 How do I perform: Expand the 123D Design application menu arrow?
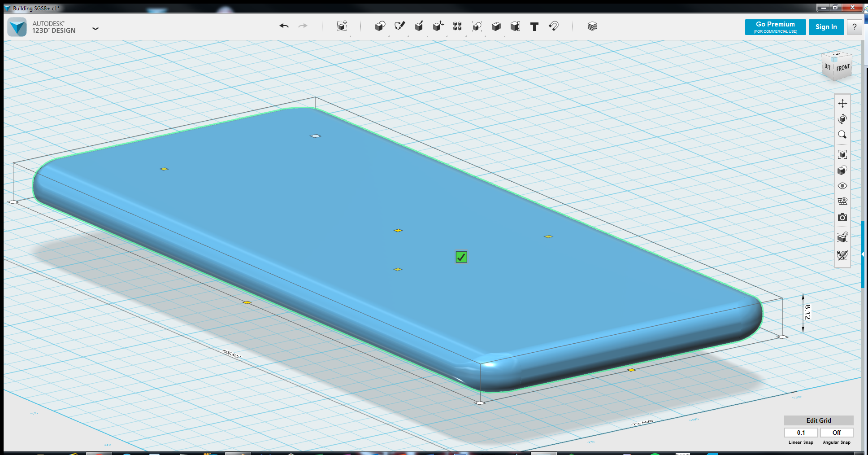95,28
